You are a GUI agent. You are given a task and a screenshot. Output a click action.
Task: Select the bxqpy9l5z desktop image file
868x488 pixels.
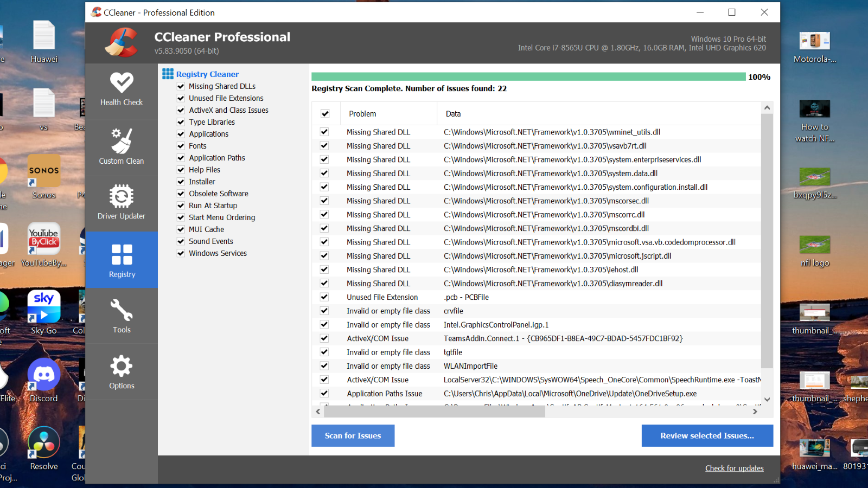coord(814,183)
